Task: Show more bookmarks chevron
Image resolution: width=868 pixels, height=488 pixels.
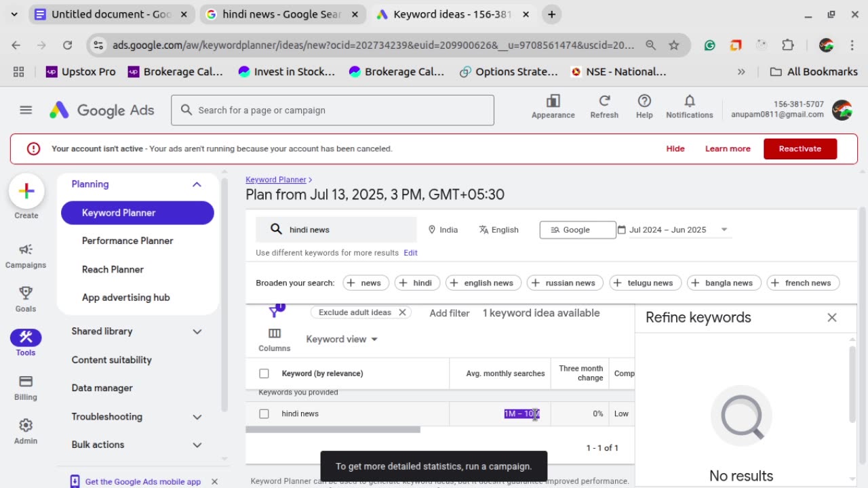Action: (741, 71)
